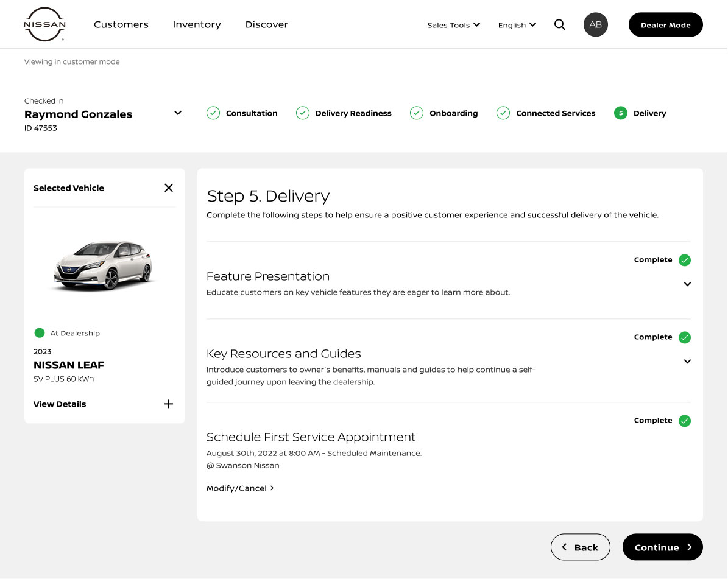Click the '@ Swanson Nissan' location text
This screenshot has height=579, width=728.
tap(243, 465)
